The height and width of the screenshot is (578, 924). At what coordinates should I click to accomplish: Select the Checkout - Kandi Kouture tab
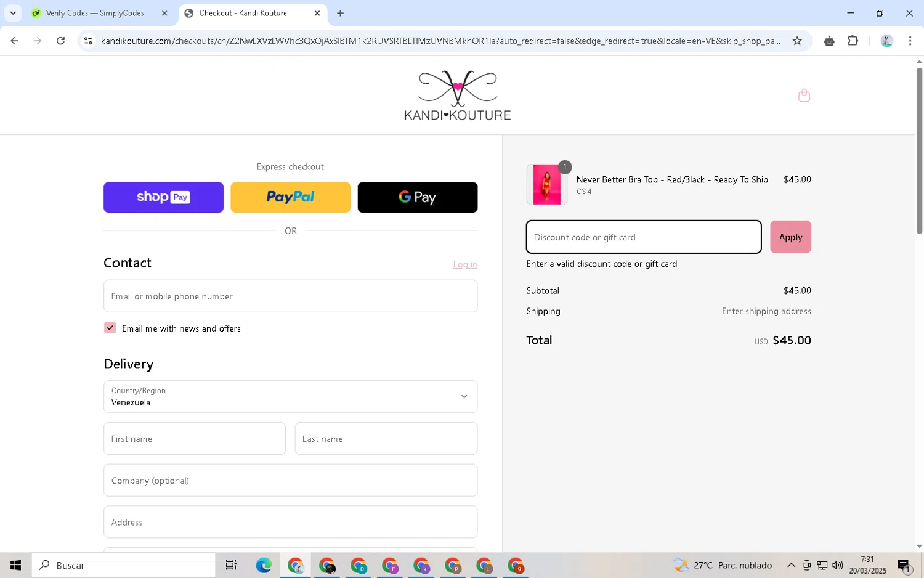pos(243,13)
